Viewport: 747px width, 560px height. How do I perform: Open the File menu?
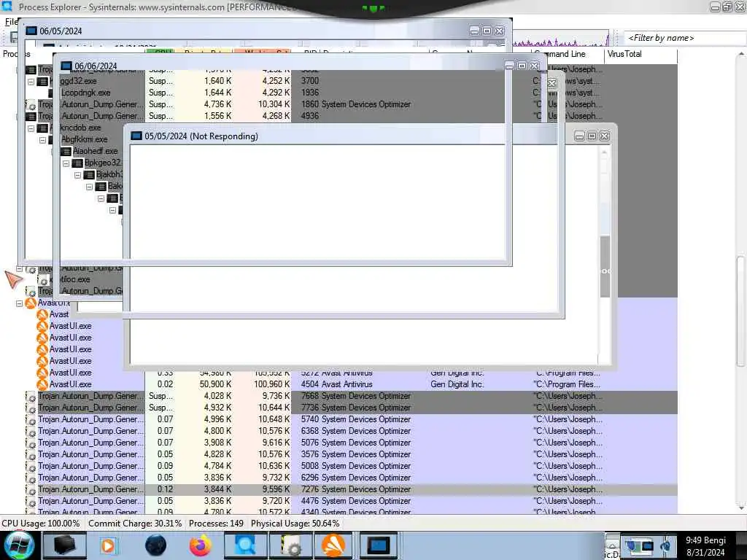[10, 22]
